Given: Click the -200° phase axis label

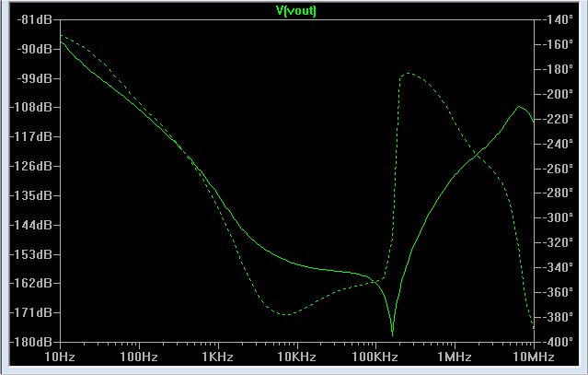Looking at the screenshot, I should click(x=558, y=94).
